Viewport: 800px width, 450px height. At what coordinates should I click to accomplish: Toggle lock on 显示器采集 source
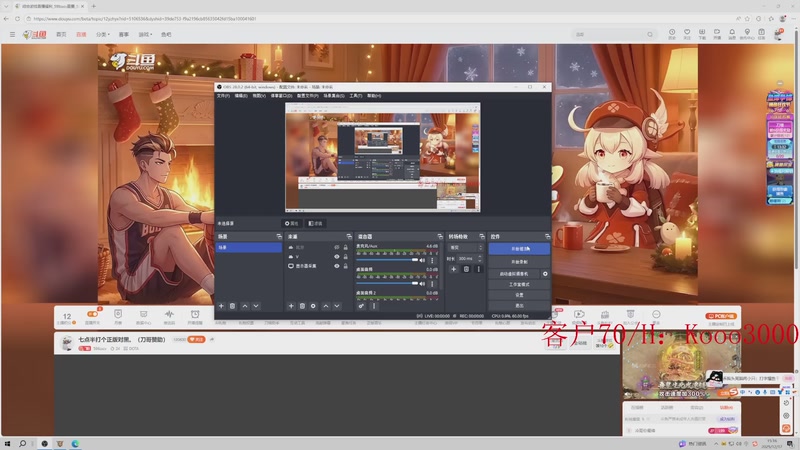pos(345,266)
